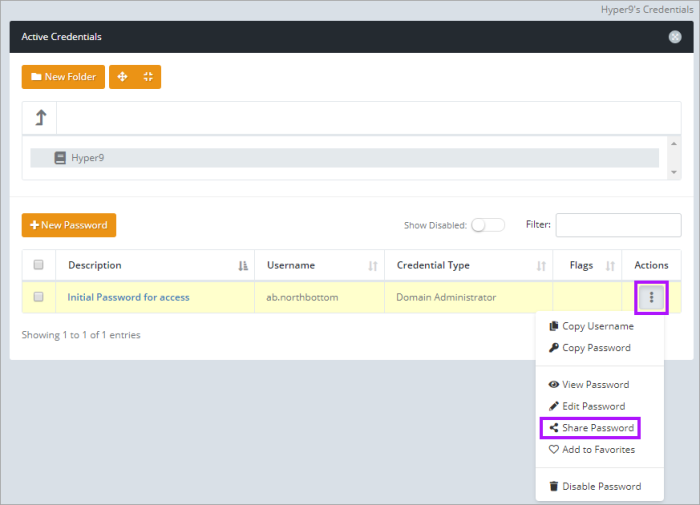Toggle the Show Disabled switch
The height and width of the screenshot is (505, 700).
(488, 225)
